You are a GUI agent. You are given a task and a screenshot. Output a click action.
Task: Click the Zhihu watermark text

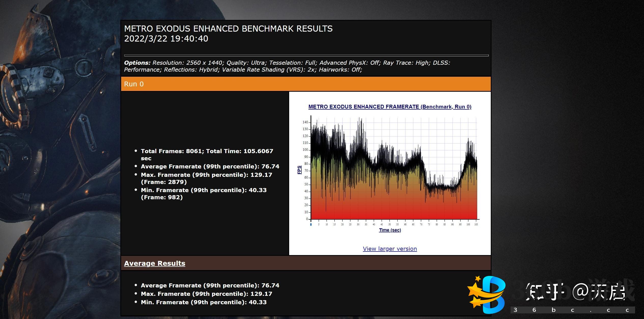(575, 292)
